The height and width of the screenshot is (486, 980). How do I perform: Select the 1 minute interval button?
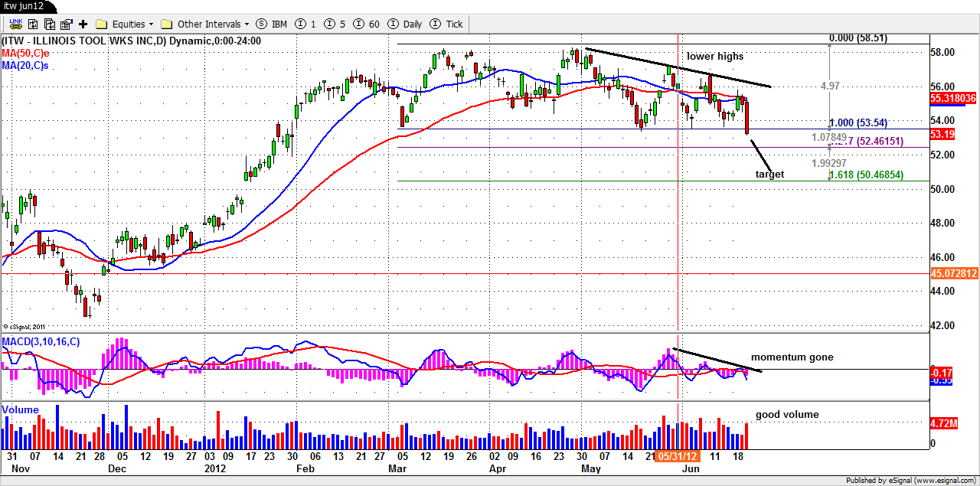coord(305,24)
